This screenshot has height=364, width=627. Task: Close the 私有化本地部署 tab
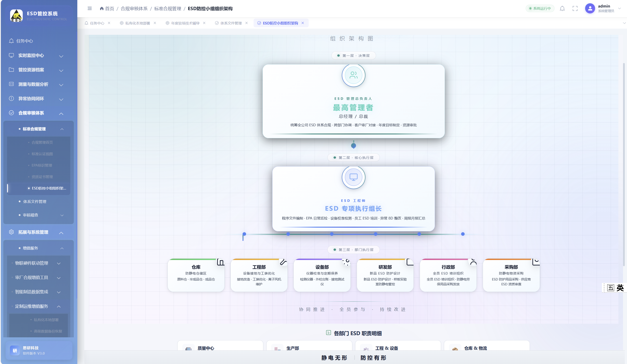pos(155,23)
